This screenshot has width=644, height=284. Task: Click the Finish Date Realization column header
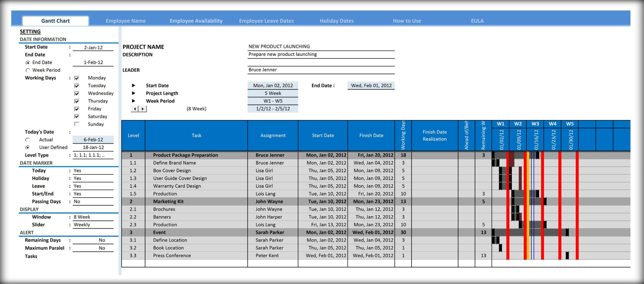click(x=435, y=136)
